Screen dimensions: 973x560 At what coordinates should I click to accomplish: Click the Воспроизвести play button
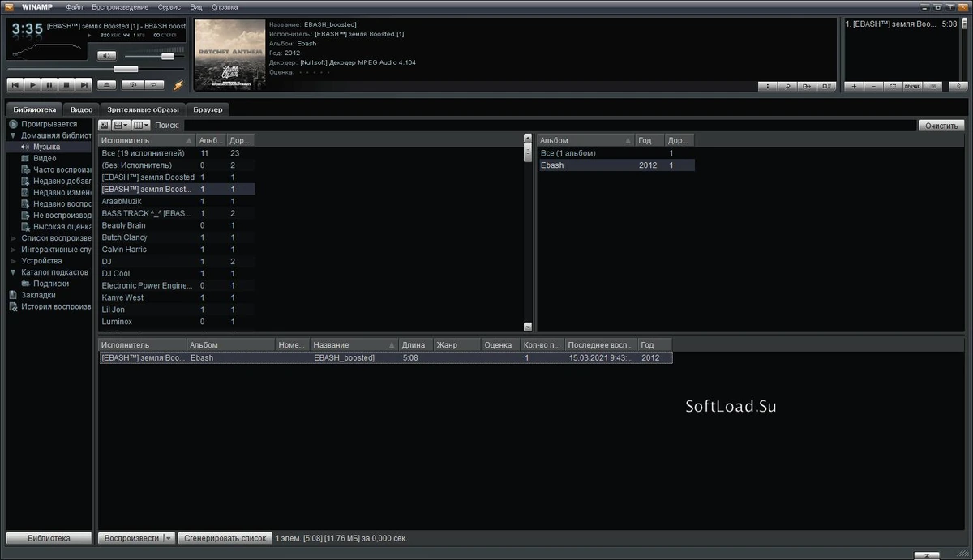point(131,538)
